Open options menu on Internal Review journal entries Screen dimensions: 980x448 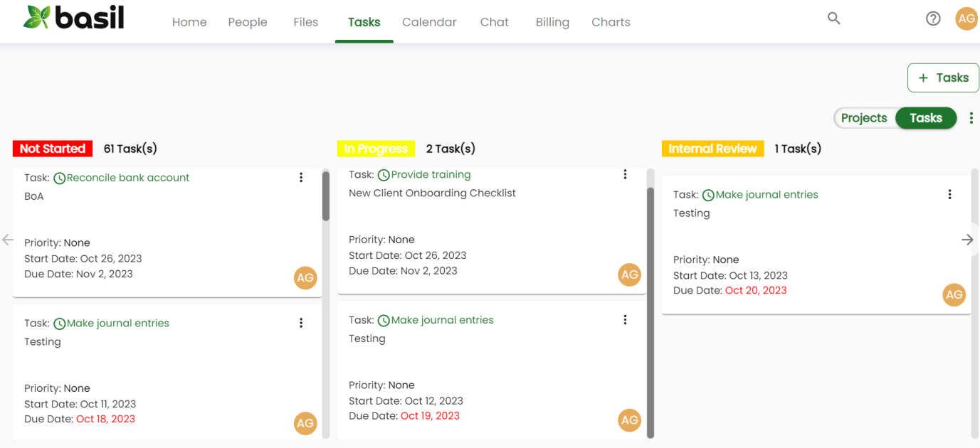click(949, 194)
